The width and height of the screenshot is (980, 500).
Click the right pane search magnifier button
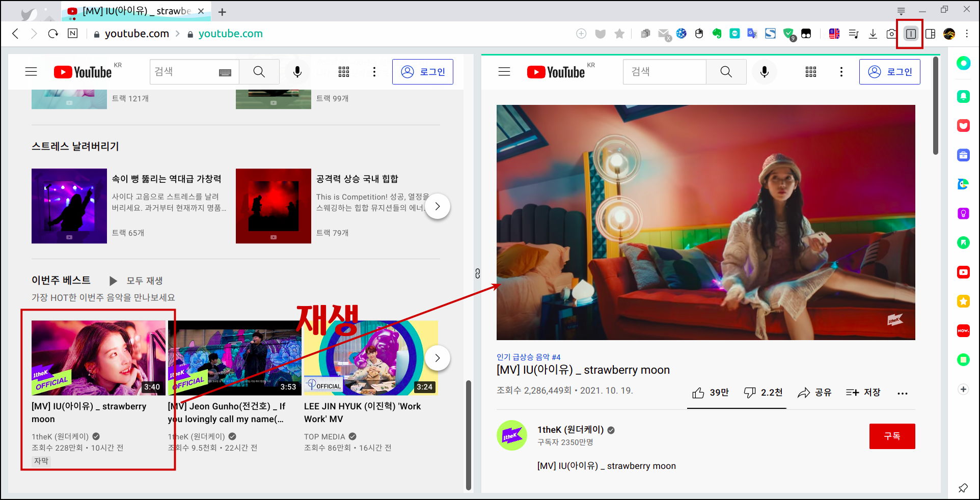(x=726, y=72)
